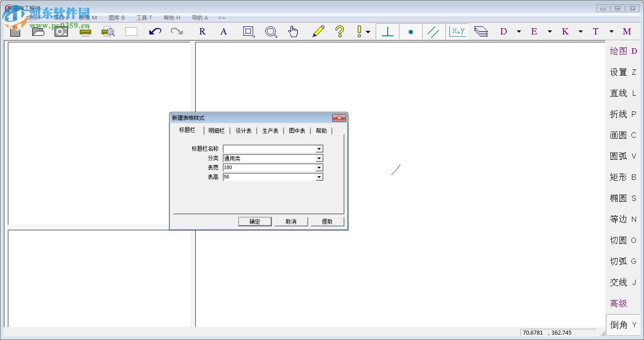Click the print icon

click(x=85, y=32)
